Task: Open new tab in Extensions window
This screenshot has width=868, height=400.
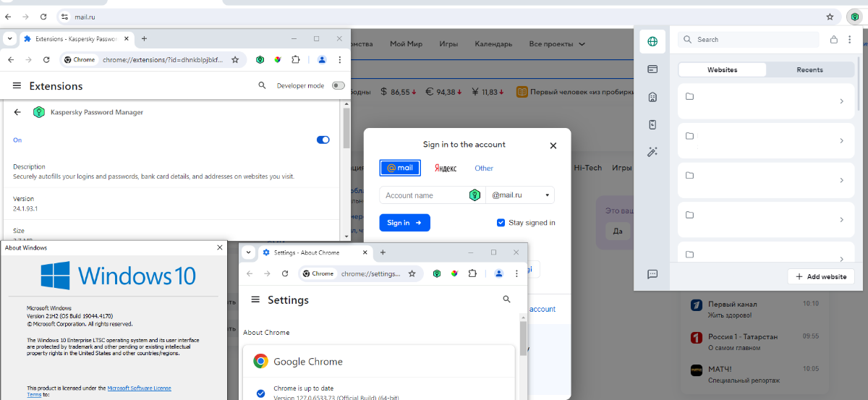Action: (144, 38)
